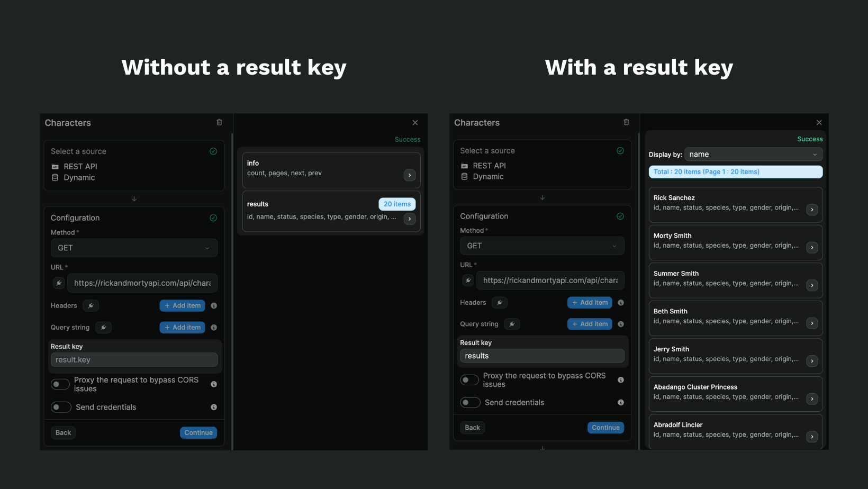
Task: Delete the Characters component using the trash icon
Action: coord(219,122)
